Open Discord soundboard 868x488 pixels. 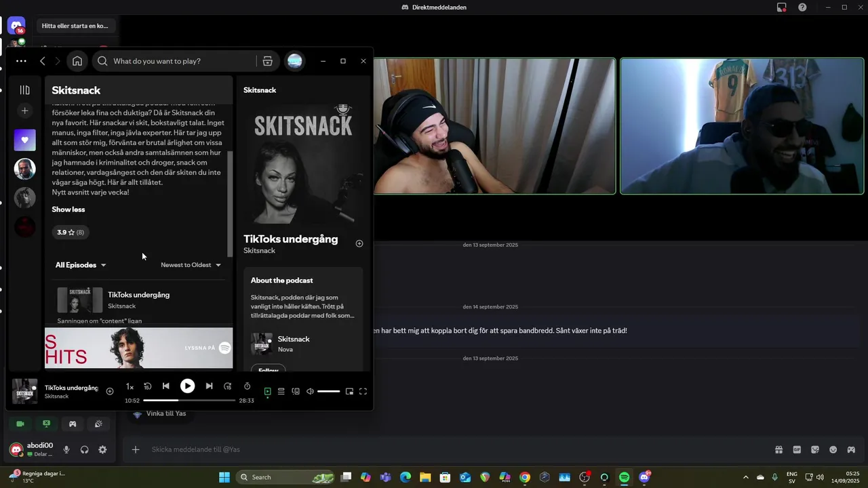click(x=98, y=424)
